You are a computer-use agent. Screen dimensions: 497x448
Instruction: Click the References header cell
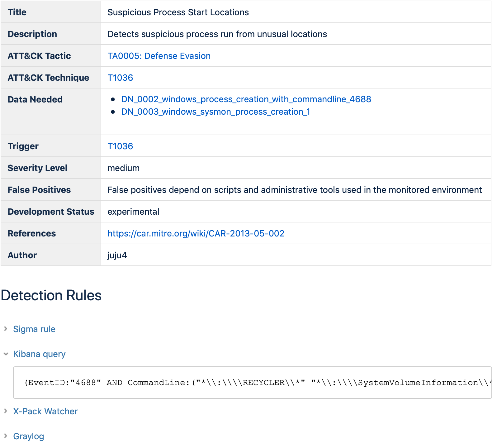(51, 233)
